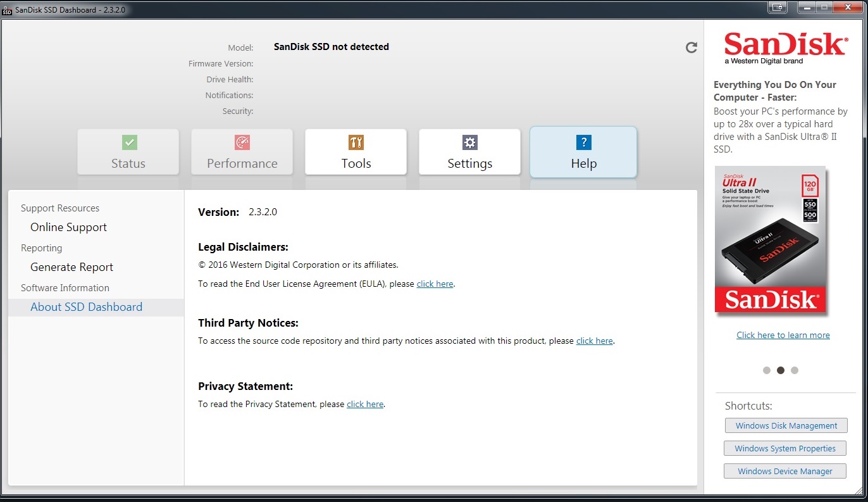The image size is (868, 502).
Task: Click the Privacy Statement heading
Action: (245, 386)
